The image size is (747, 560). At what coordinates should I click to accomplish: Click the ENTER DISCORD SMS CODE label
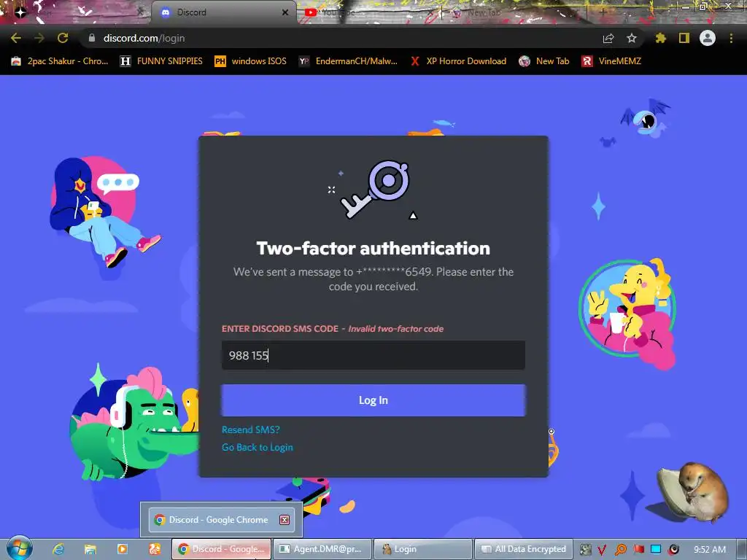(280, 329)
